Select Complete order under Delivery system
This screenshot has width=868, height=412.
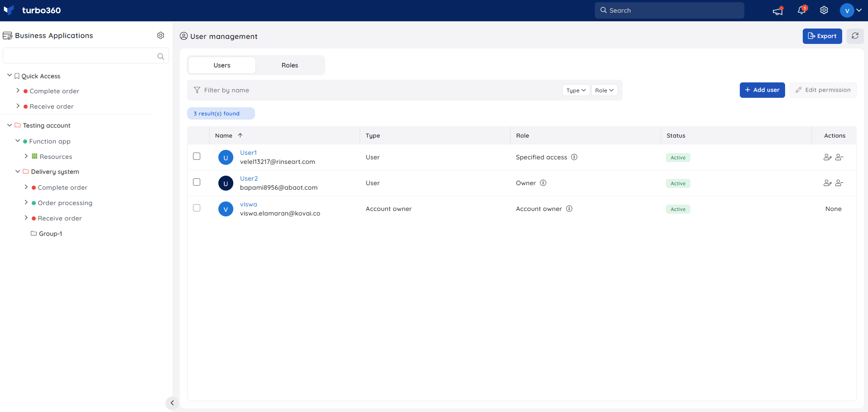click(63, 187)
